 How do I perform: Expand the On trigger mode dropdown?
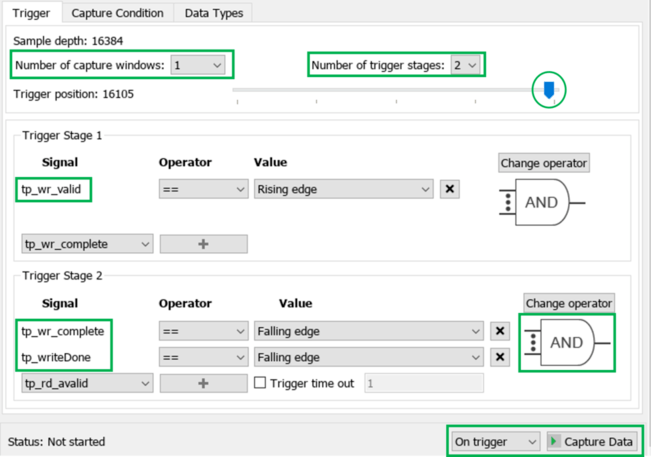tap(495, 441)
